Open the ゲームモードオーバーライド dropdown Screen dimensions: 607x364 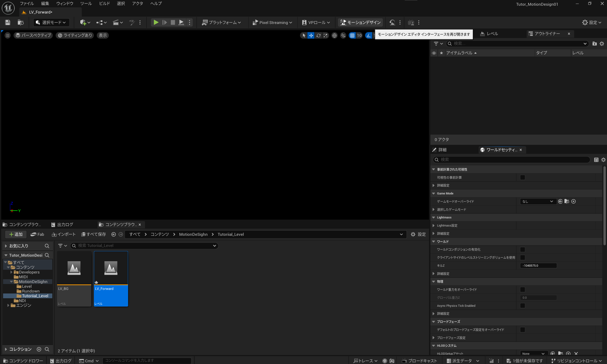click(x=538, y=201)
